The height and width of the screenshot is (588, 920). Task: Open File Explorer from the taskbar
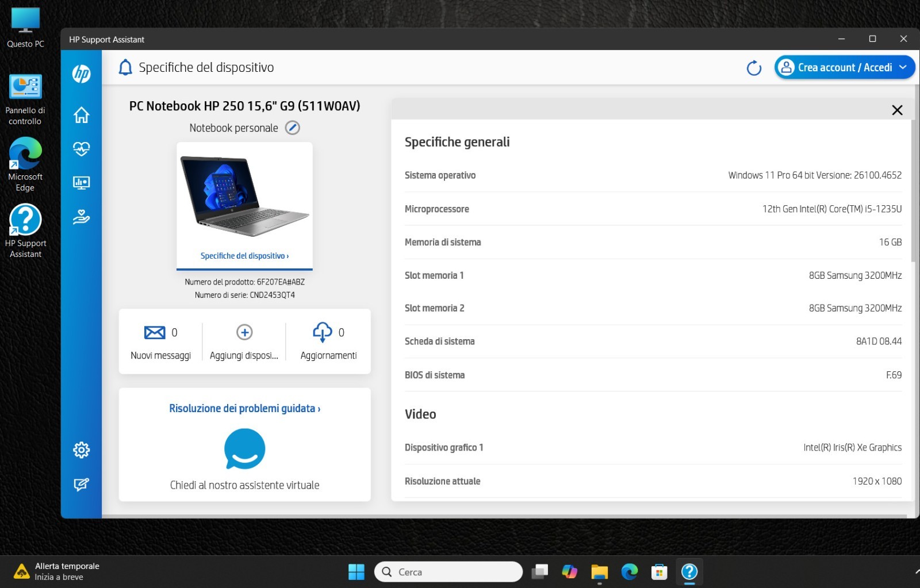pos(599,572)
